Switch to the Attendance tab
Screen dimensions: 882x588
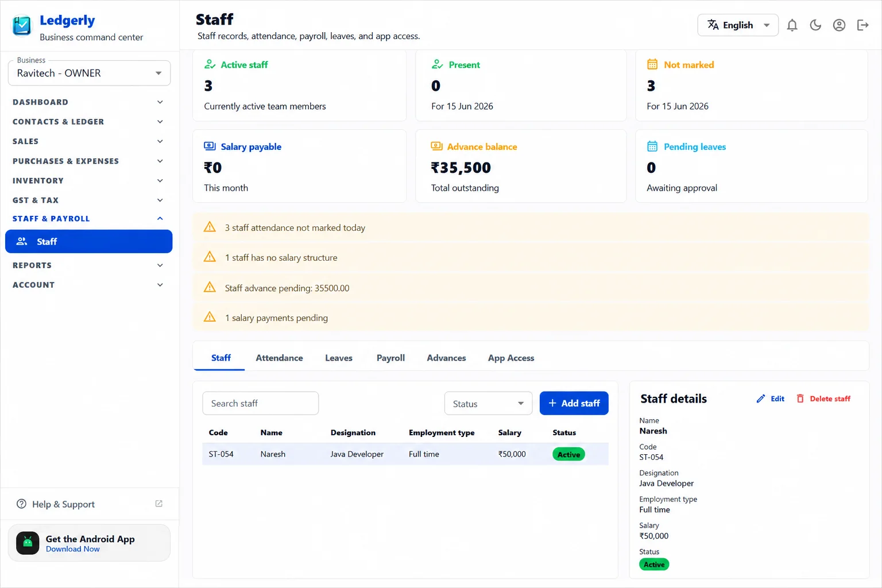[x=279, y=358]
